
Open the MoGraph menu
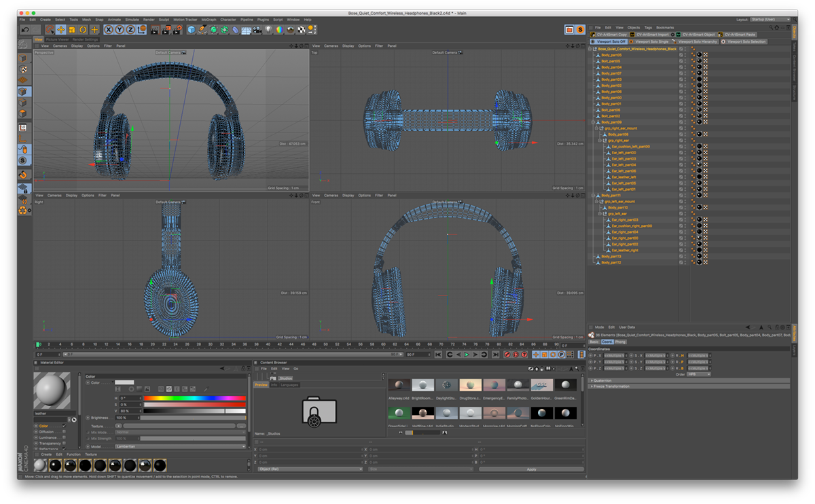pos(209,20)
